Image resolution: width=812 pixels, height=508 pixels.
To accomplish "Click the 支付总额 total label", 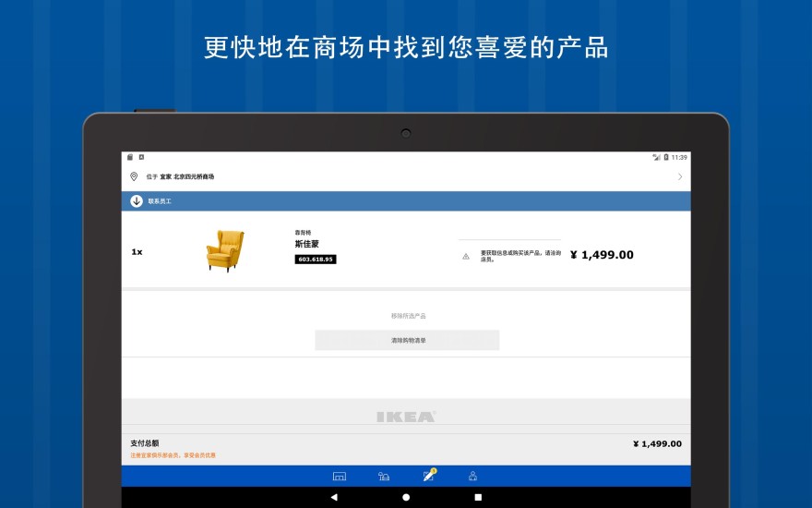I will point(145,443).
